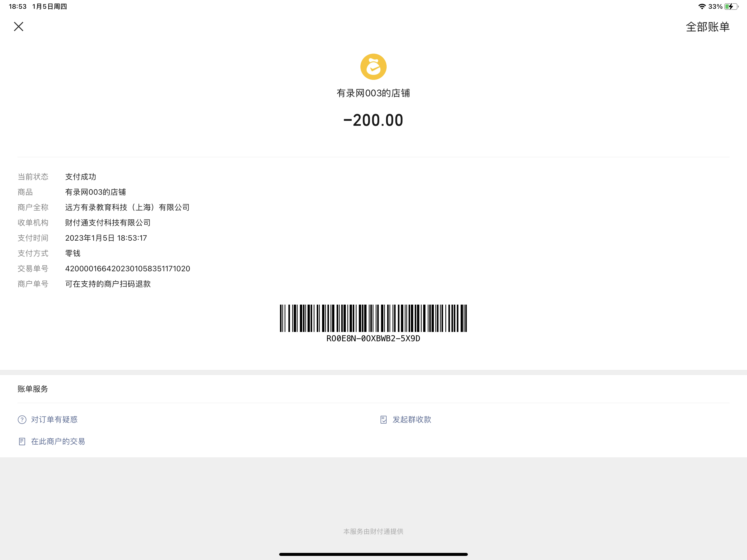Tap the group collection receipt icon
This screenshot has height=560, width=747.
383,420
